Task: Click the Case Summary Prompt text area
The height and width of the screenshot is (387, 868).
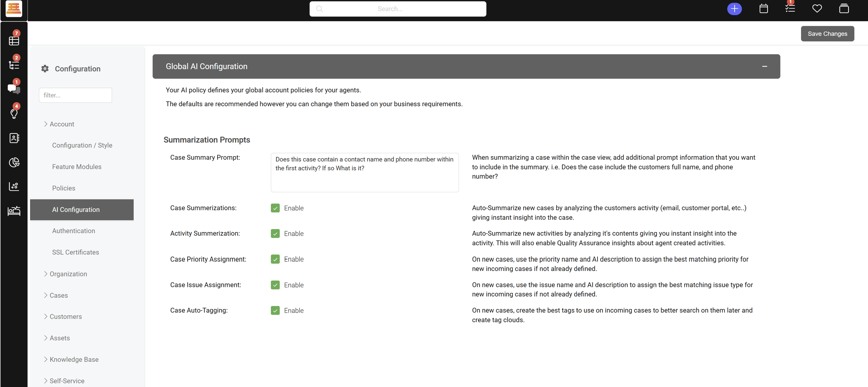Action: pos(365,173)
